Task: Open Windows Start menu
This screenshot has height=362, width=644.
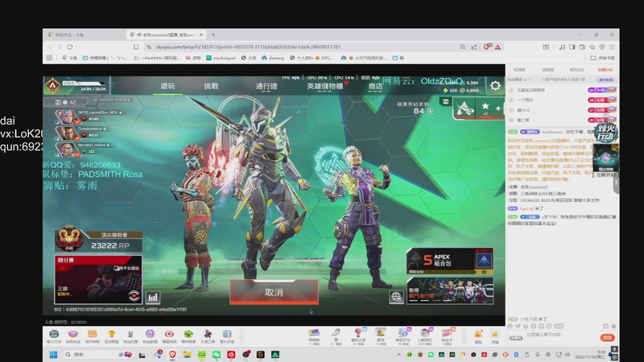Action: tap(53, 355)
